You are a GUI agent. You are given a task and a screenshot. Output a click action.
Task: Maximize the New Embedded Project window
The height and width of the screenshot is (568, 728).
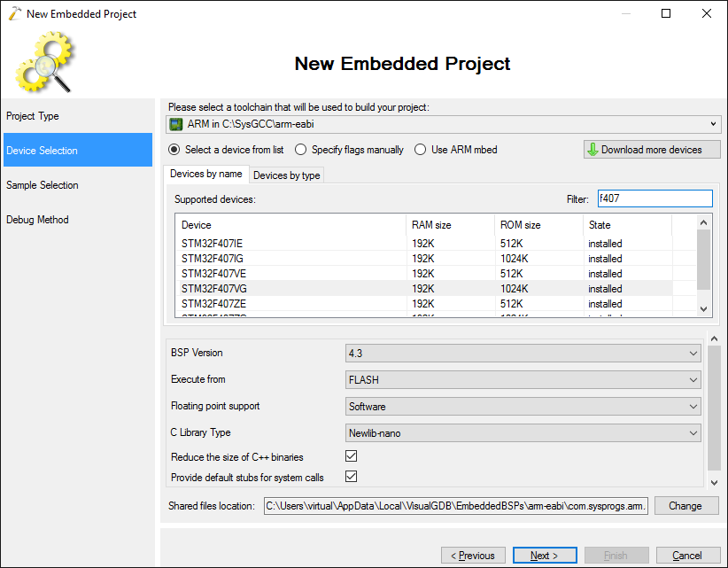tap(666, 13)
